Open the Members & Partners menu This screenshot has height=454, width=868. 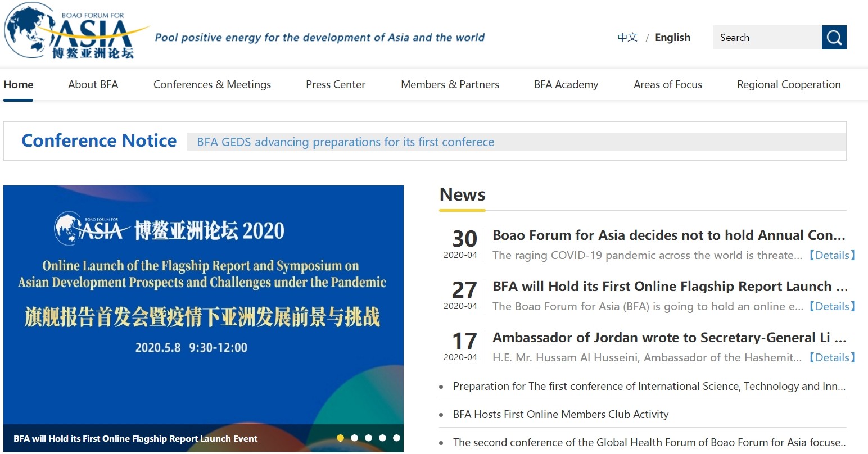click(x=450, y=85)
